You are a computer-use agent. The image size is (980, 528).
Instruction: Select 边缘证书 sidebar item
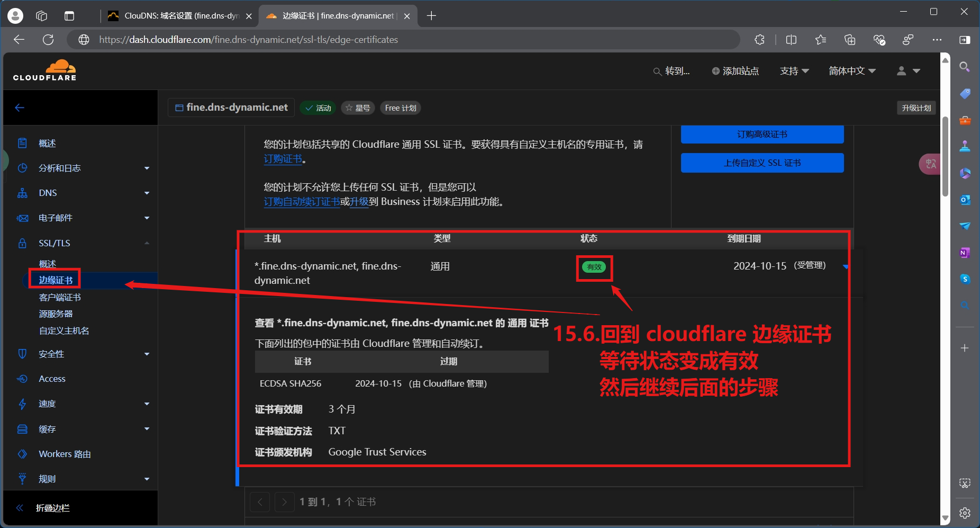click(x=56, y=280)
